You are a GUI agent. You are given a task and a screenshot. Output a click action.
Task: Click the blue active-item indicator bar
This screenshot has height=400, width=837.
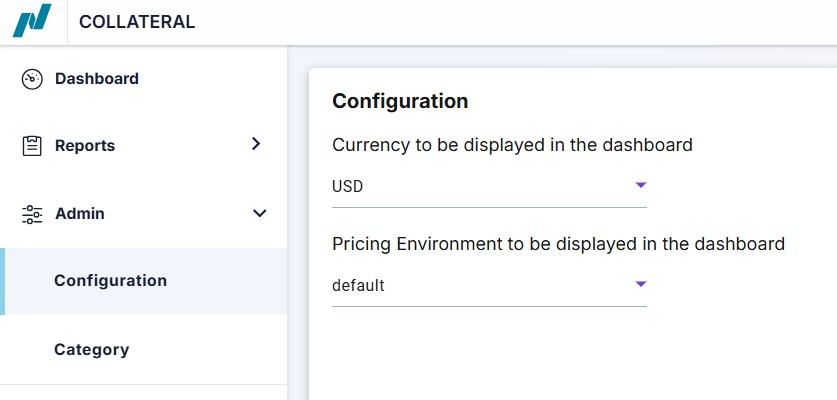click(2, 281)
